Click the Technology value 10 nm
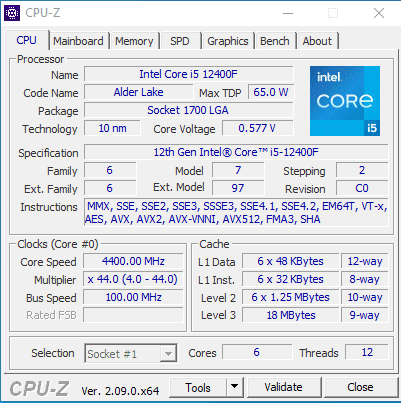The width and height of the screenshot is (401, 403). (x=112, y=128)
